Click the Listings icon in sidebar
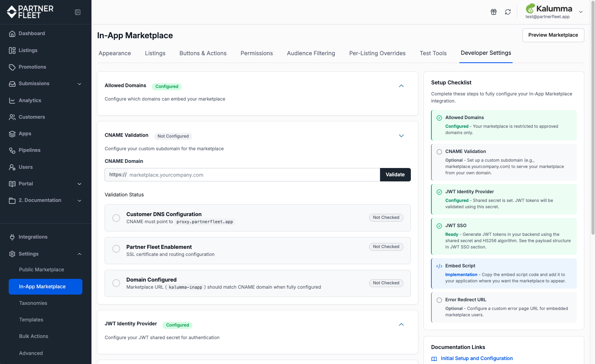This screenshot has height=364, width=595. pyautogui.click(x=12, y=50)
